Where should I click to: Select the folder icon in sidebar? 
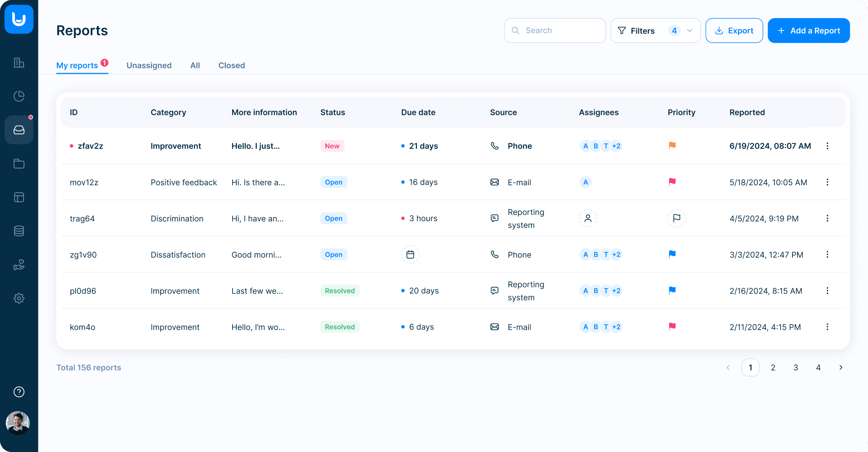(x=19, y=164)
